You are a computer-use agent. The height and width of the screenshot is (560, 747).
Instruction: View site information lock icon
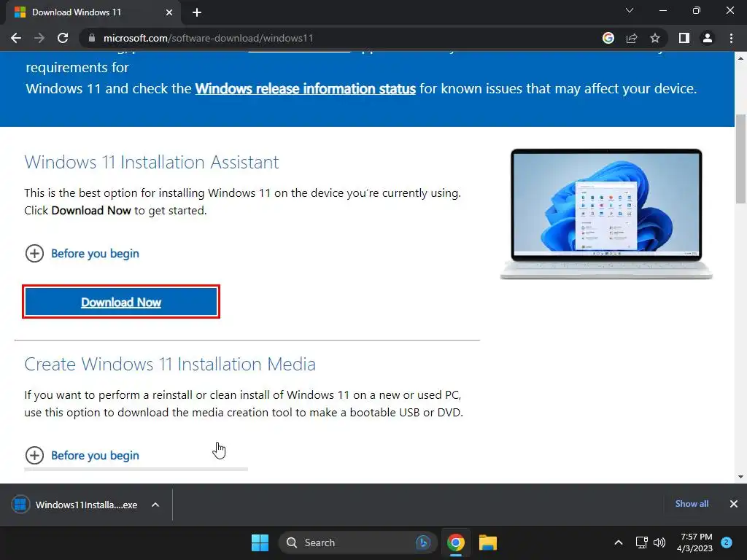(91, 38)
